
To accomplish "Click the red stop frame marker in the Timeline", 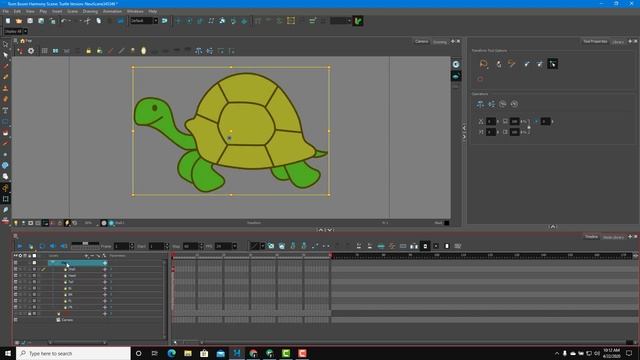I will (x=330, y=256).
